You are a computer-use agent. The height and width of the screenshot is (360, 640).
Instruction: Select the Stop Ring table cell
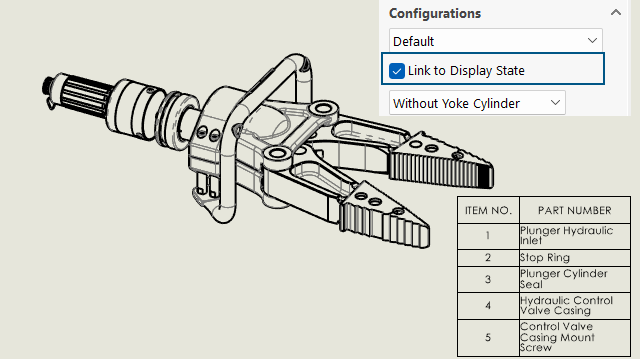pos(575,258)
